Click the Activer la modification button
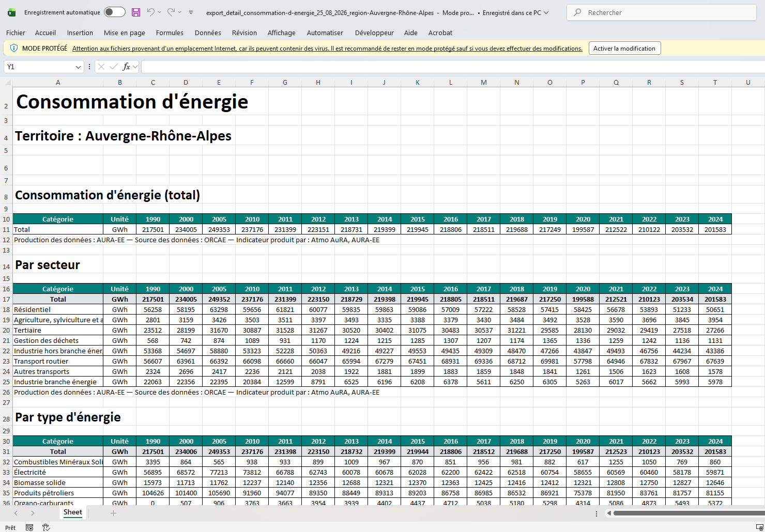This screenshot has height=532, width=765. tap(624, 48)
